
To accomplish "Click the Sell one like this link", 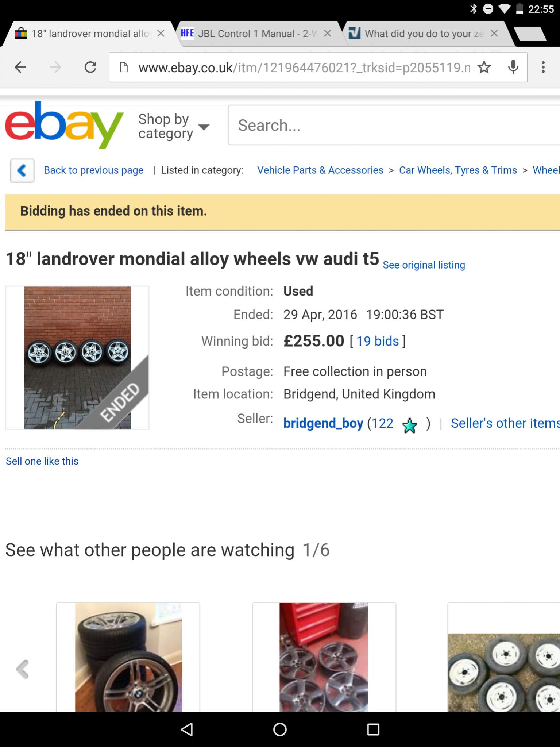I will click(x=42, y=461).
